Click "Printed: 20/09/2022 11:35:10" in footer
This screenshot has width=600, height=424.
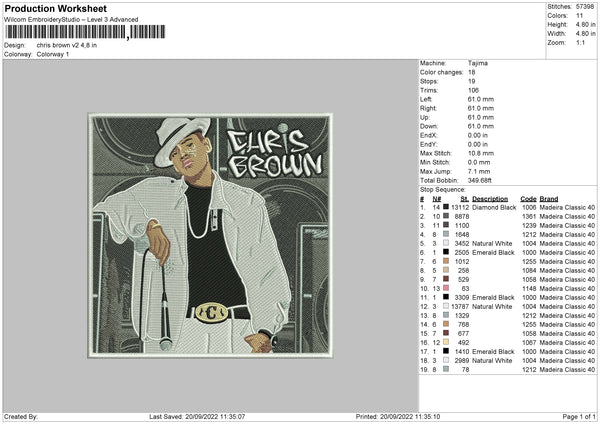click(398, 416)
